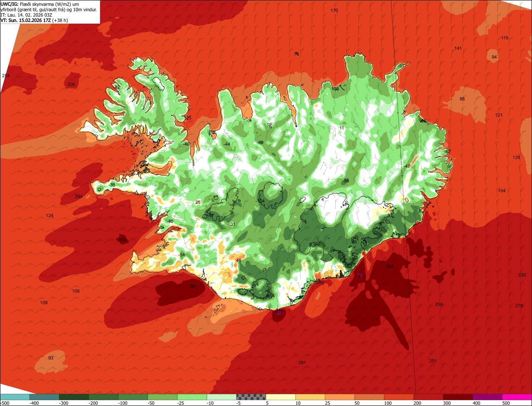Viewport: 532px width, 406px height.
Task: Click the map value '270' at the right edge
Action: (x=519, y=306)
